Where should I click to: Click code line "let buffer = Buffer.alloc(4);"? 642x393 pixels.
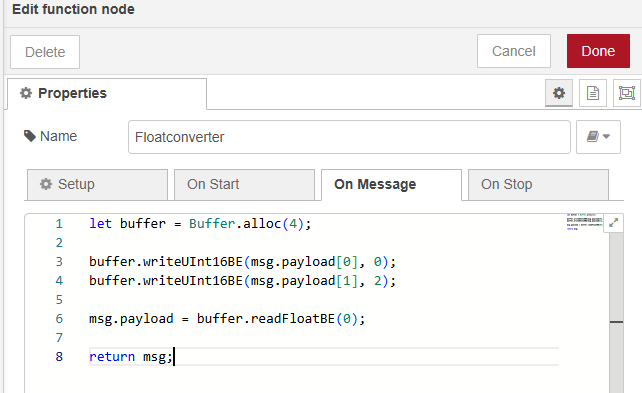pyautogui.click(x=200, y=224)
